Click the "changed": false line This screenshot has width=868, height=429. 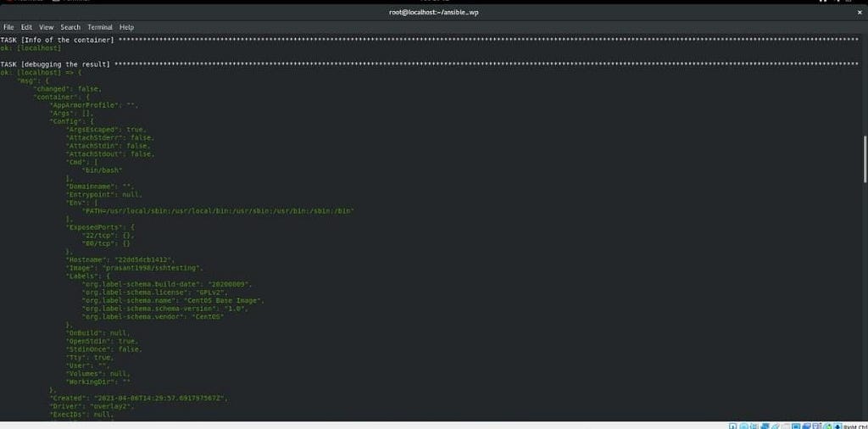pyautogui.click(x=68, y=88)
